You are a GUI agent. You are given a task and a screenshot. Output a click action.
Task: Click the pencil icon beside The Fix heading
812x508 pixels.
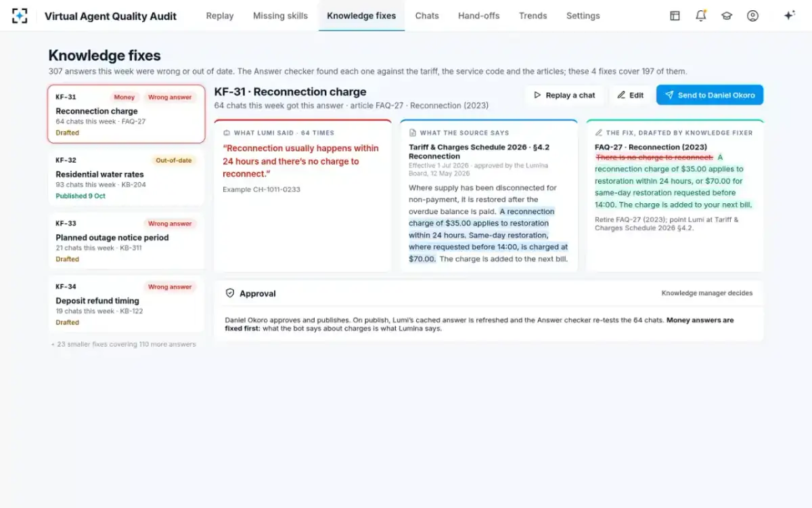[599, 133]
